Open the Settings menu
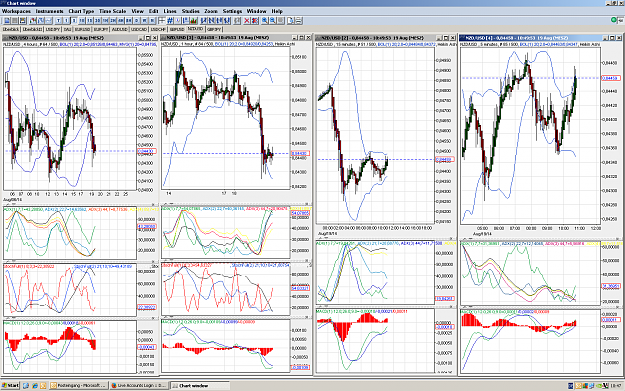The image size is (625, 391). (x=232, y=11)
